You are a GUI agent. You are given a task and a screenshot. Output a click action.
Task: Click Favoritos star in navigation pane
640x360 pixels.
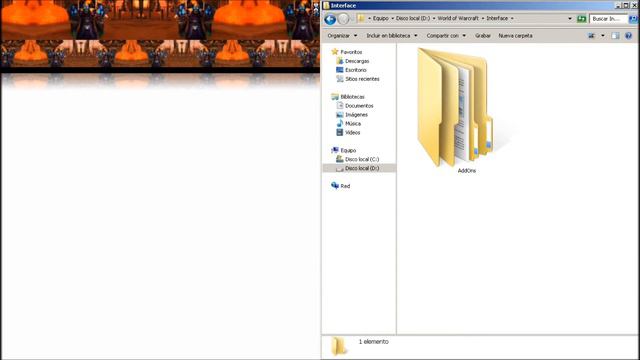(x=335, y=52)
